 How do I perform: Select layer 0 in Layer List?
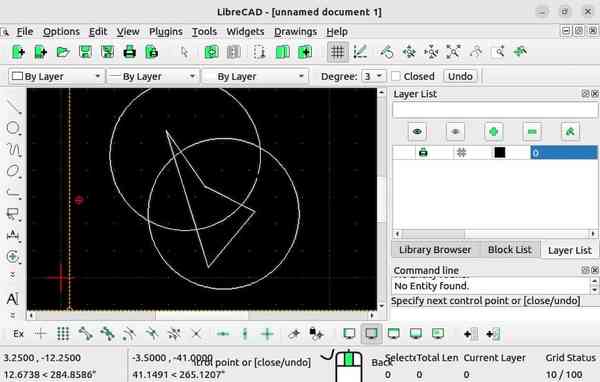[x=564, y=152]
